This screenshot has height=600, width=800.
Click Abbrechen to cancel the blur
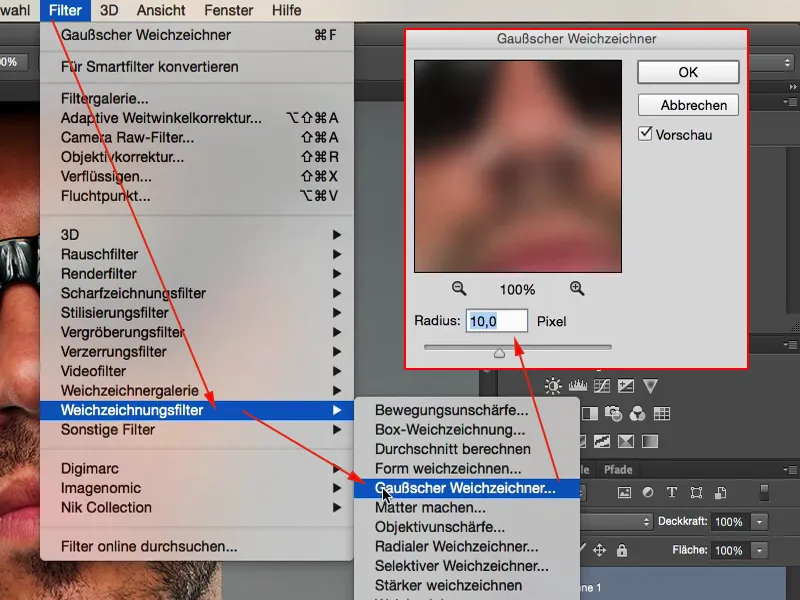[x=688, y=105]
